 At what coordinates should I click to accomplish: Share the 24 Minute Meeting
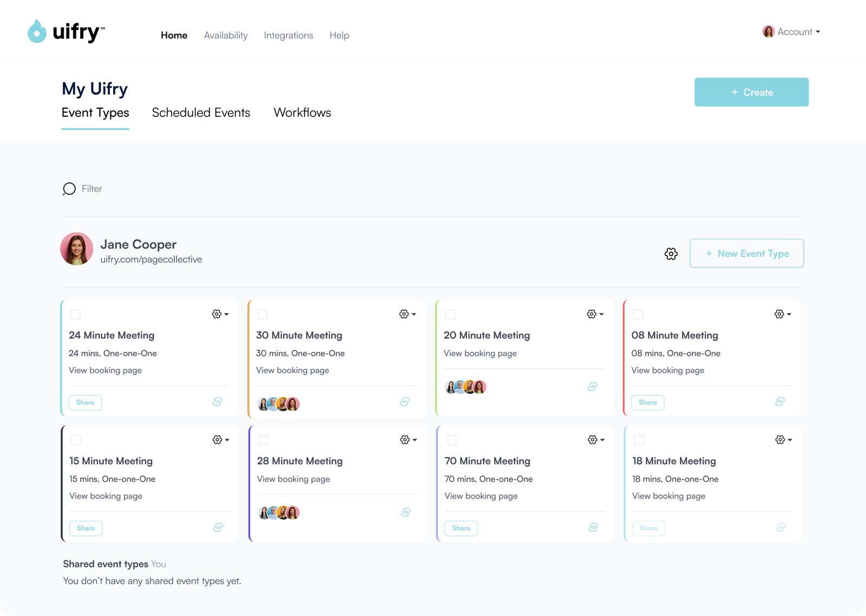click(85, 402)
